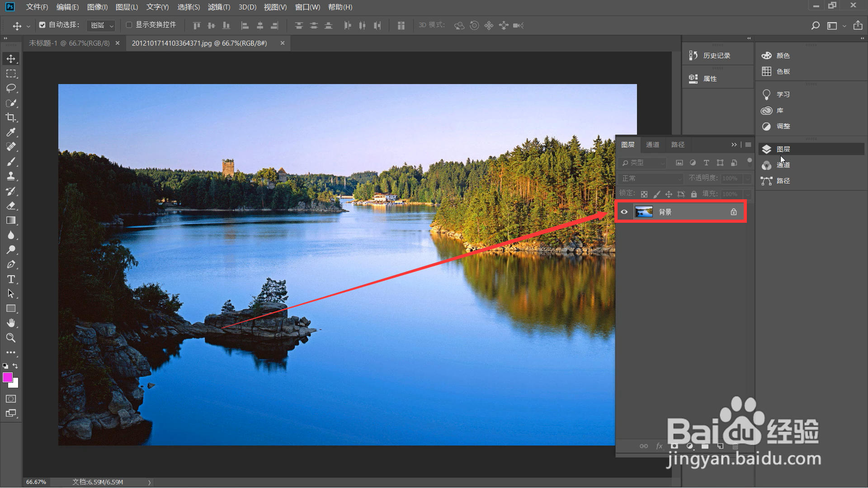The image size is (868, 488).
Task: Hide the 背景 layer with eye icon
Action: point(624,212)
